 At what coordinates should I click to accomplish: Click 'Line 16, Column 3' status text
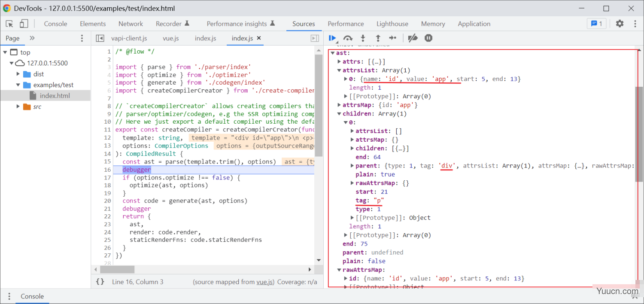pyautogui.click(x=137, y=282)
